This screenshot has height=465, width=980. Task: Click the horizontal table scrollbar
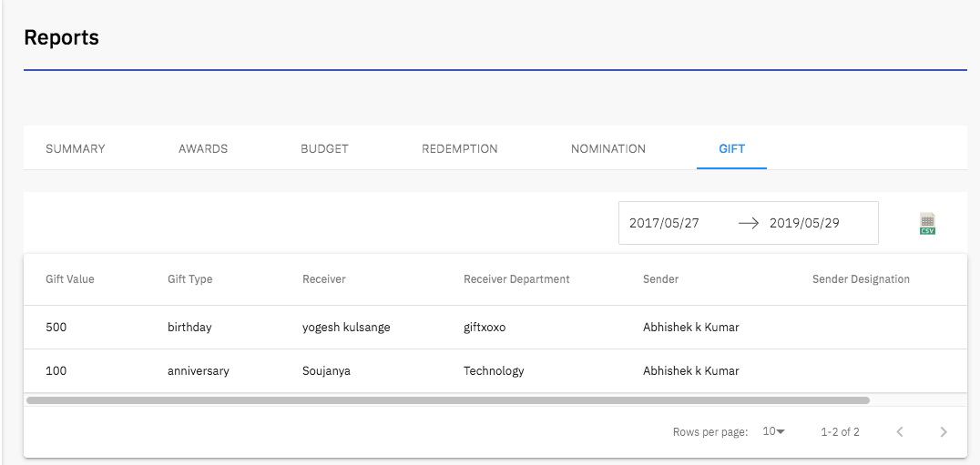[447, 400]
